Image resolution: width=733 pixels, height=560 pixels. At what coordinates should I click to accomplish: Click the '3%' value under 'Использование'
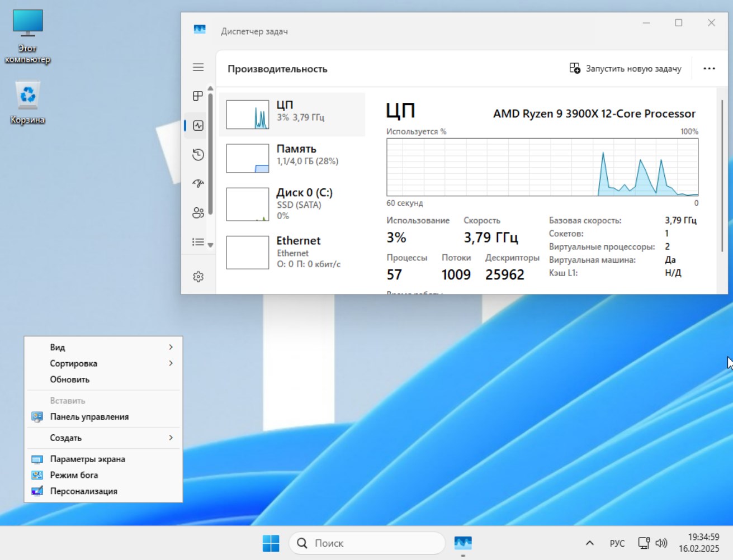396,238
